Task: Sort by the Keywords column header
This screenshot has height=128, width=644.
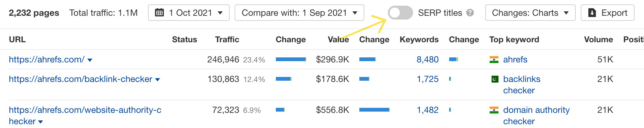Action: 419,39
